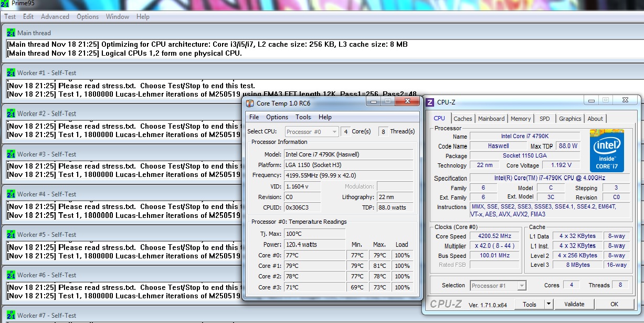The height and width of the screenshot is (323, 644).
Task: Open the Options menu in Core Temp
Action: click(x=277, y=117)
